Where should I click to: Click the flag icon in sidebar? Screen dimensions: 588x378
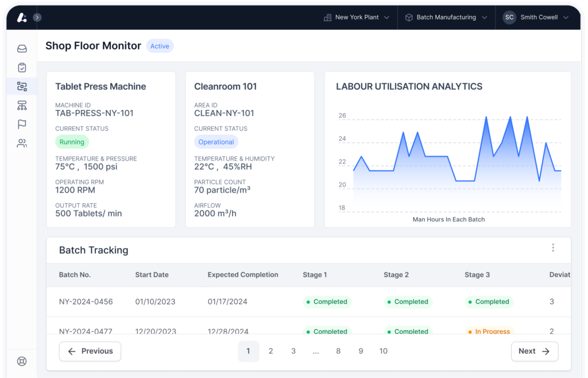[22, 124]
